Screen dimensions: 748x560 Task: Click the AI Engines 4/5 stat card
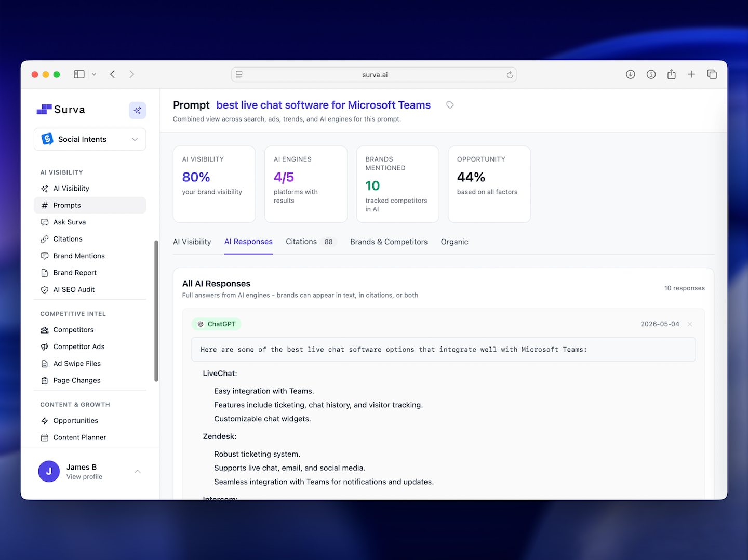(306, 184)
